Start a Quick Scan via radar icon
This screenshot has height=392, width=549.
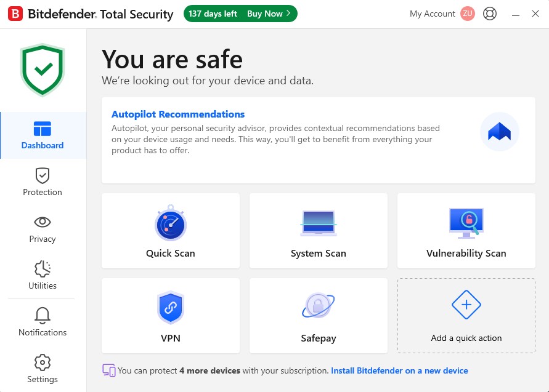171,223
